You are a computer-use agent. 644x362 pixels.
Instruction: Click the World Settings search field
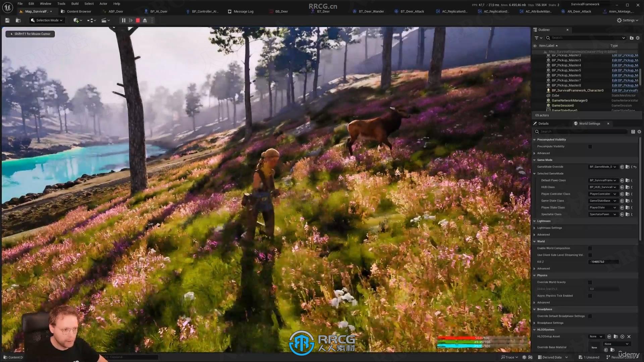click(x=581, y=132)
